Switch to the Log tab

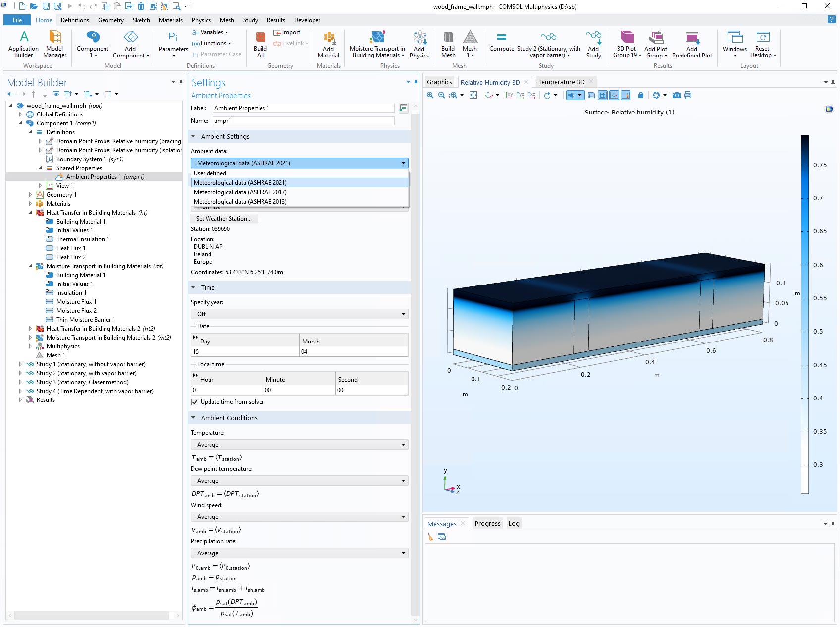click(x=514, y=523)
